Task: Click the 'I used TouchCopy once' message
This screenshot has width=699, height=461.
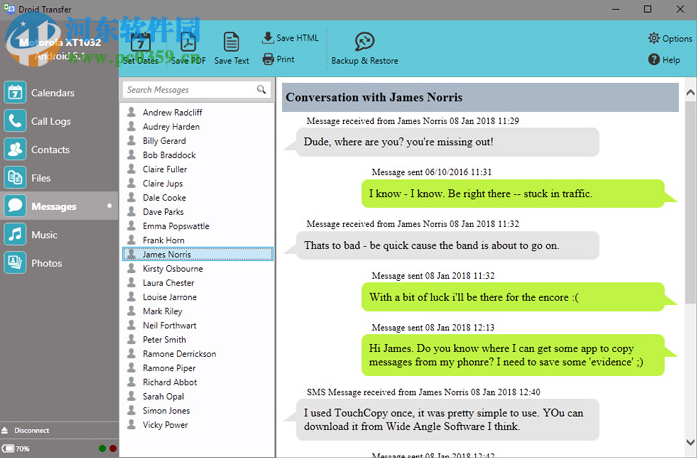Action: 447,420
